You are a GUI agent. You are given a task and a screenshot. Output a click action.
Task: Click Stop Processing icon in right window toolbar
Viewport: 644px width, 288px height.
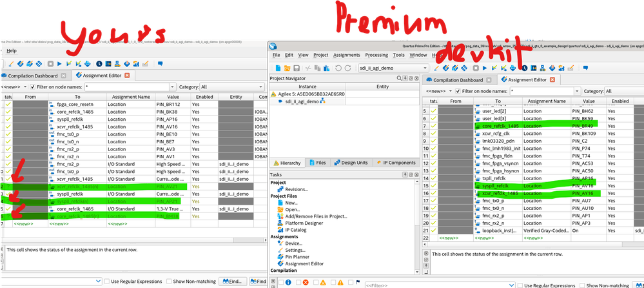pyautogui.click(x=476, y=68)
